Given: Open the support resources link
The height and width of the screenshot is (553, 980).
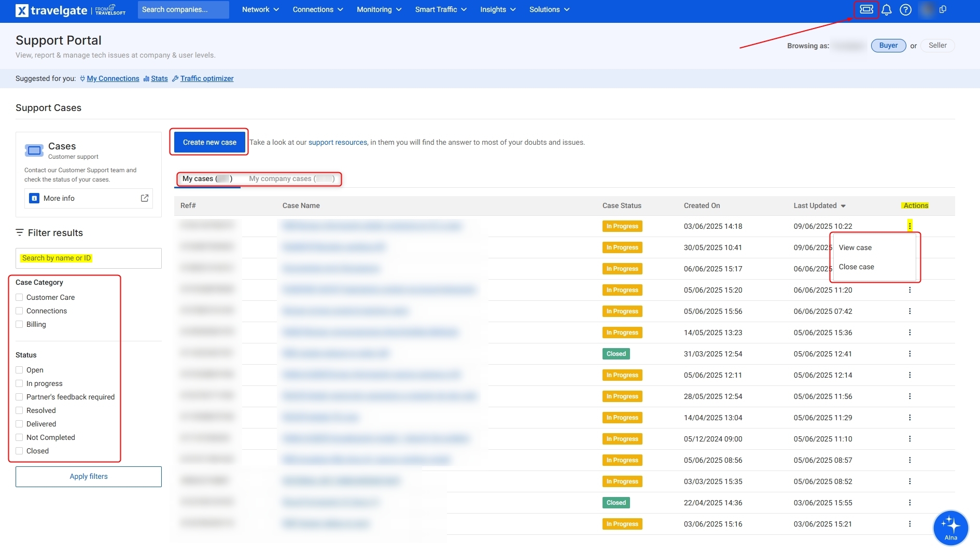Looking at the screenshot, I should (x=338, y=142).
